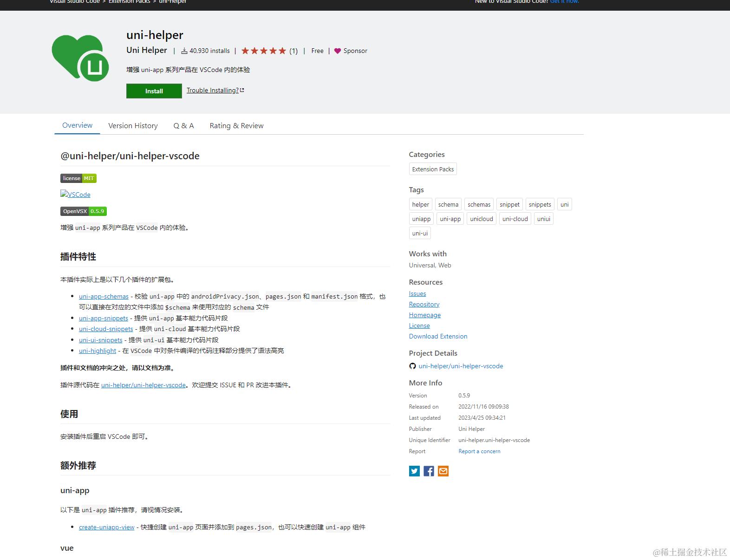The height and width of the screenshot is (560, 730).
Task: Select the uni-ui tag
Action: coord(420,233)
